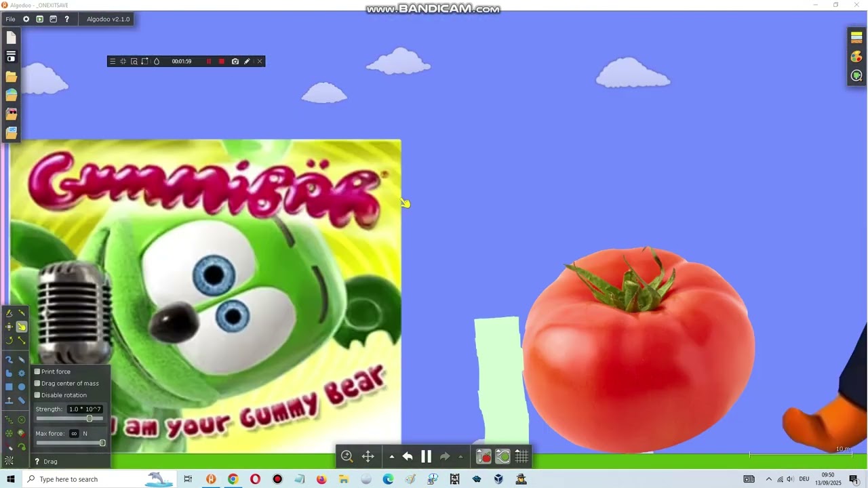Toggle gravity with the apple icon
The image size is (868, 488).
pyautogui.click(x=484, y=457)
